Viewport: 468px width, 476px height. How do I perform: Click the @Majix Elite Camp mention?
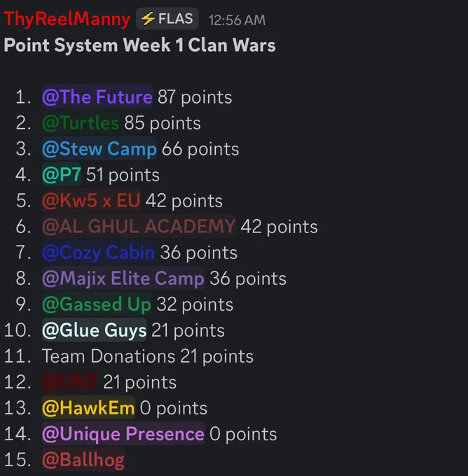pos(123,279)
